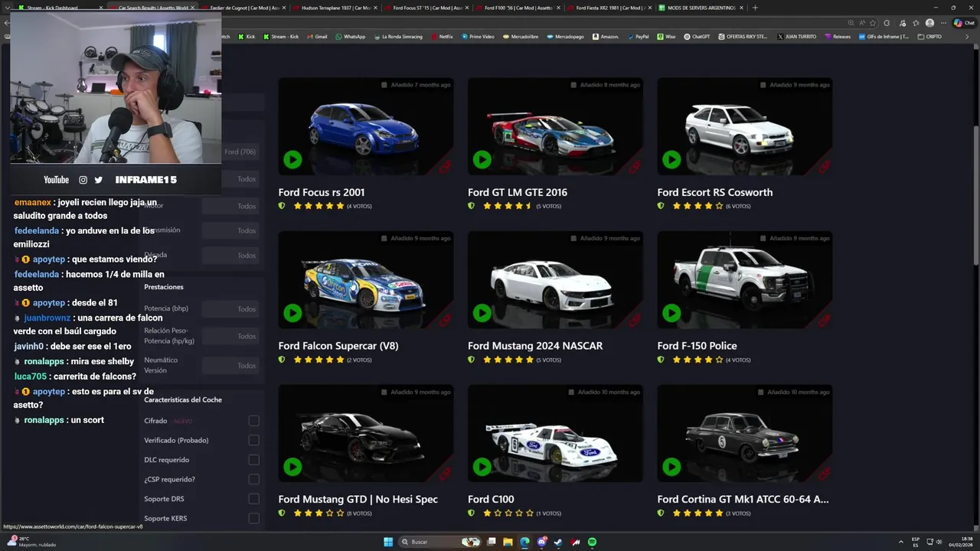This screenshot has width=980, height=551.
Task: Play the Ford Focus rs 2001 preview
Action: click(x=292, y=159)
